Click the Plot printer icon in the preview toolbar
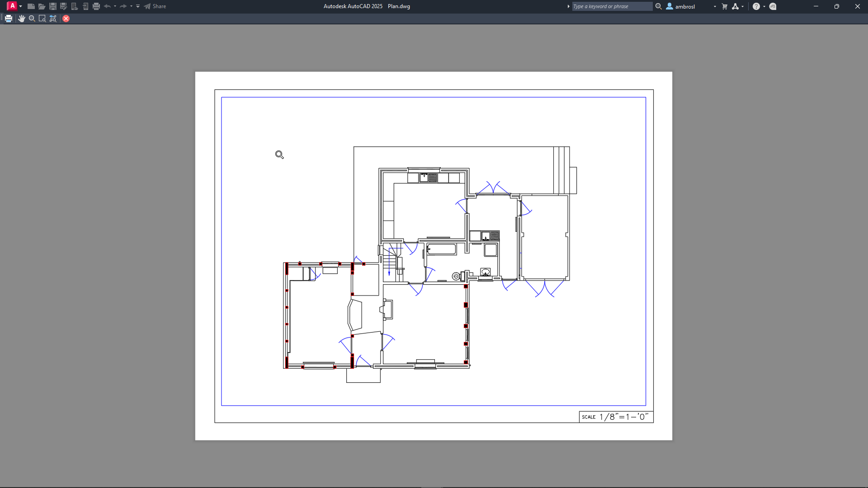Screen dimensions: 868x488 [9, 19]
